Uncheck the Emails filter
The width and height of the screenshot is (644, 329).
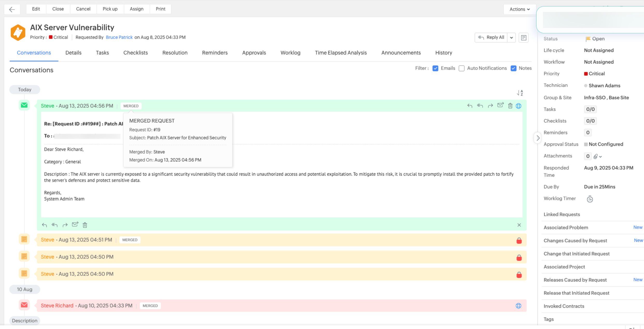(x=435, y=68)
